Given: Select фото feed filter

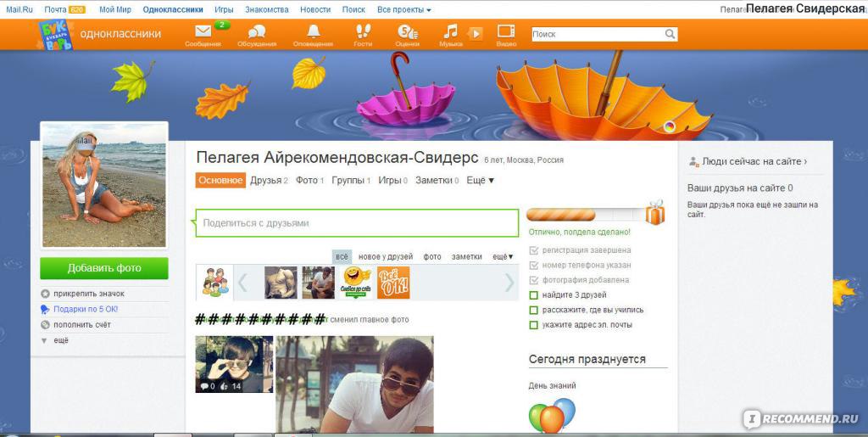Looking at the screenshot, I should [x=432, y=257].
